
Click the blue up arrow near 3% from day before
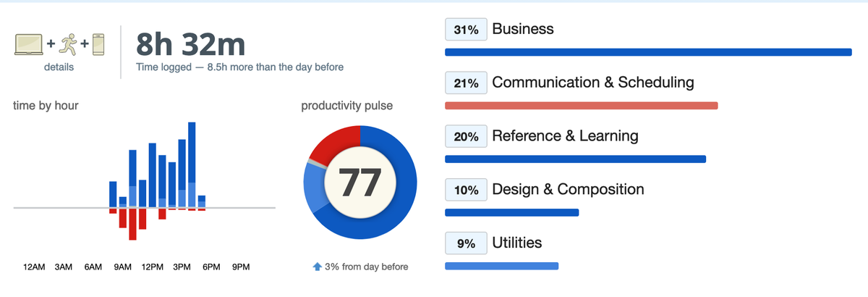(317, 267)
